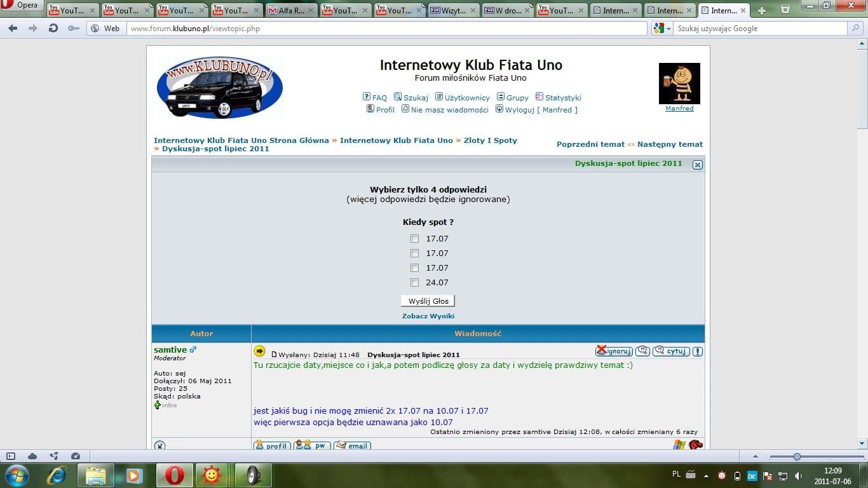Open a new tab with the plus button
Image resolution: width=868 pixels, height=488 pixels.
click(762, 11)
